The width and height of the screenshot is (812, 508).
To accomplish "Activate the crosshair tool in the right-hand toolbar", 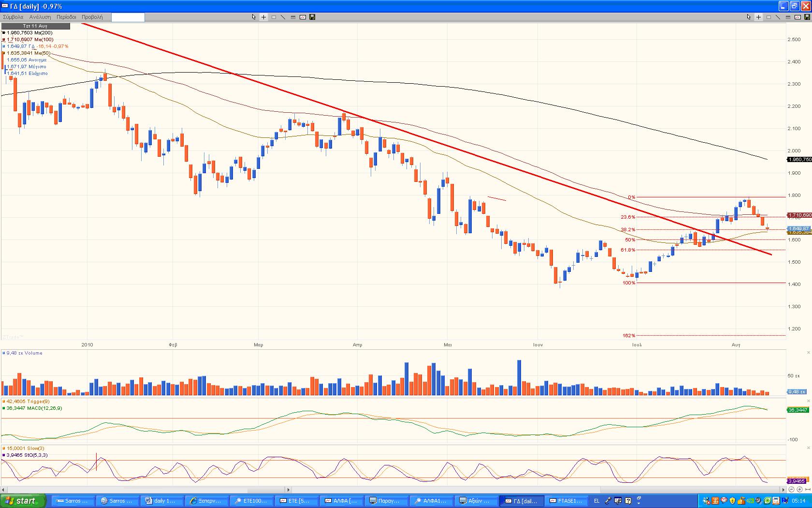I will pyautogui.click(x=759, y=17).
